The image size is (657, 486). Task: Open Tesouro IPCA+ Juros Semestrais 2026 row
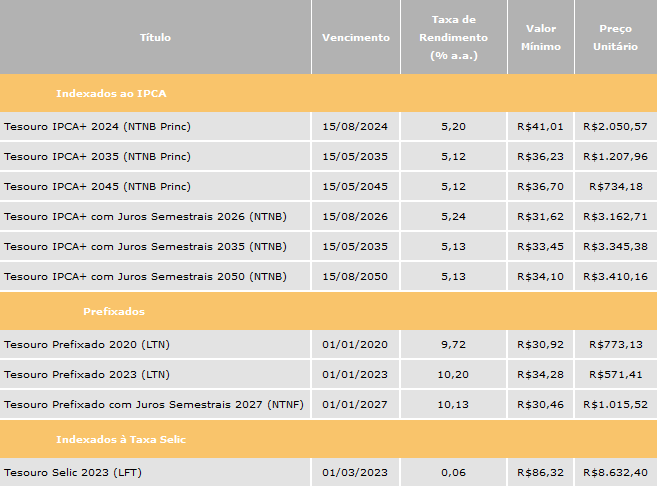328,216
